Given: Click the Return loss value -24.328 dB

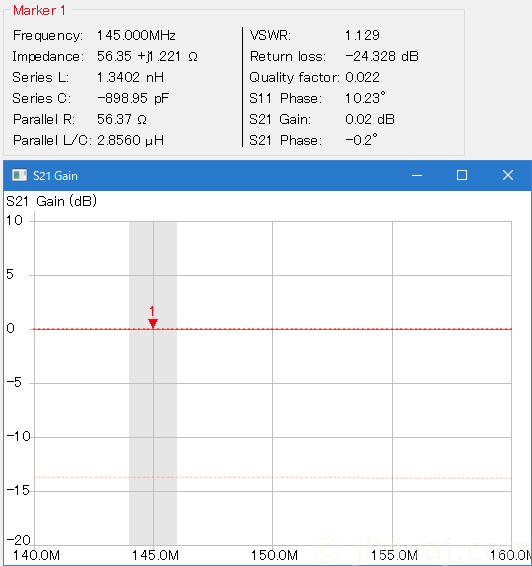Looking at the screenshot, I should (381, 56).
